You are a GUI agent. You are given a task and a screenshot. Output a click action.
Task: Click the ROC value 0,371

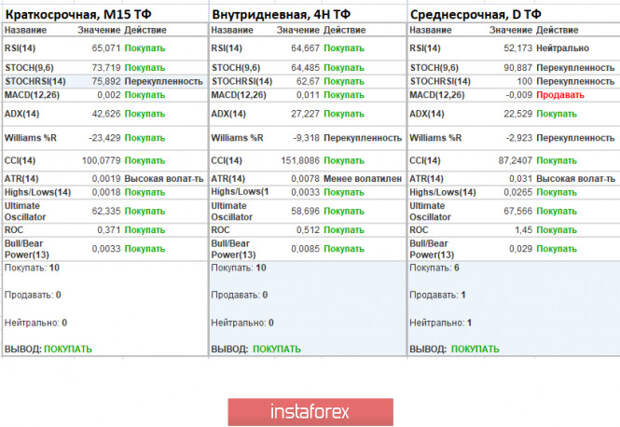click(x=109, y=230)
